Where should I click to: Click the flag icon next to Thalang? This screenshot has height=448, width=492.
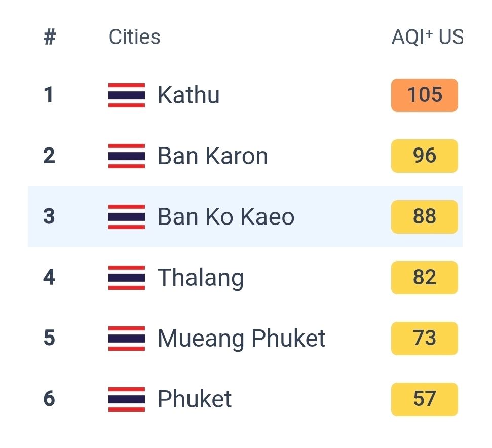tap(127, 278)
